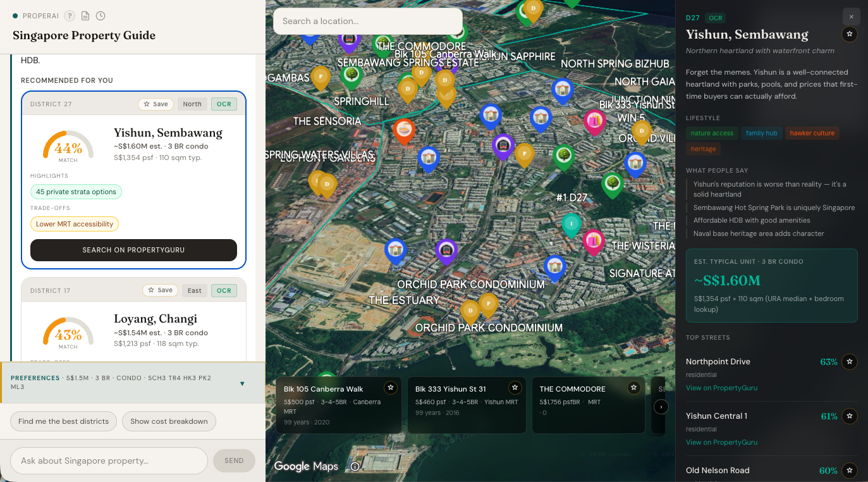Star the Blk 333 Yishun St 31 card

tap(515, 388)
